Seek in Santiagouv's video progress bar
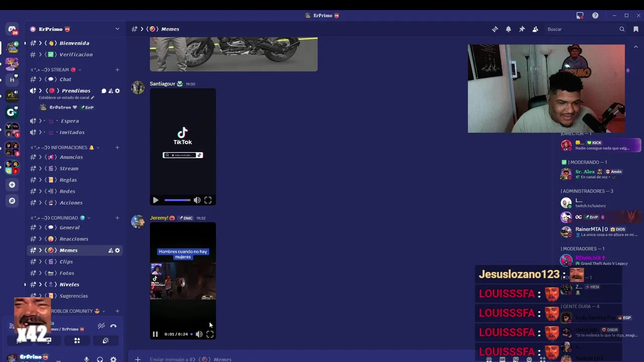This screenshot has width=644, height=362. pos(177,200)
